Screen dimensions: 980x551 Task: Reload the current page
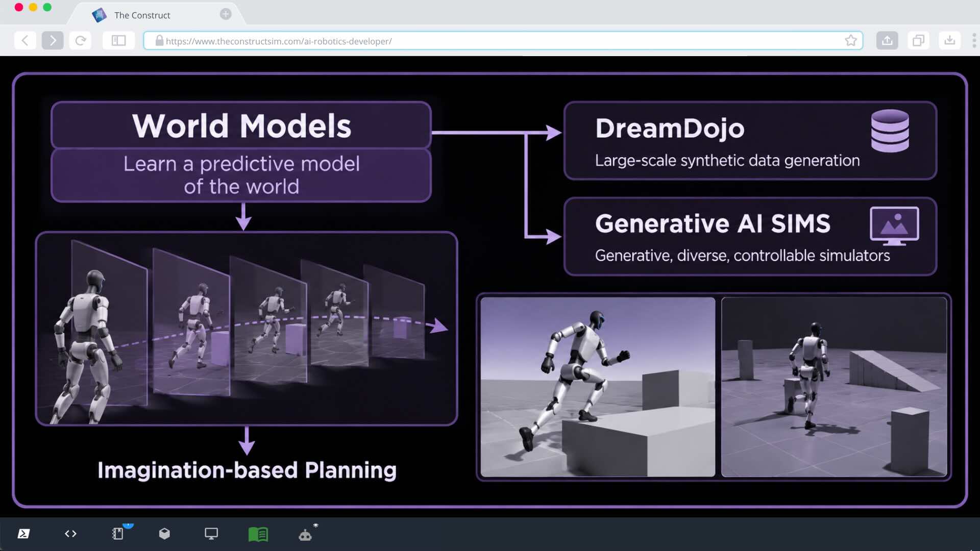click(x=81, y=40)
